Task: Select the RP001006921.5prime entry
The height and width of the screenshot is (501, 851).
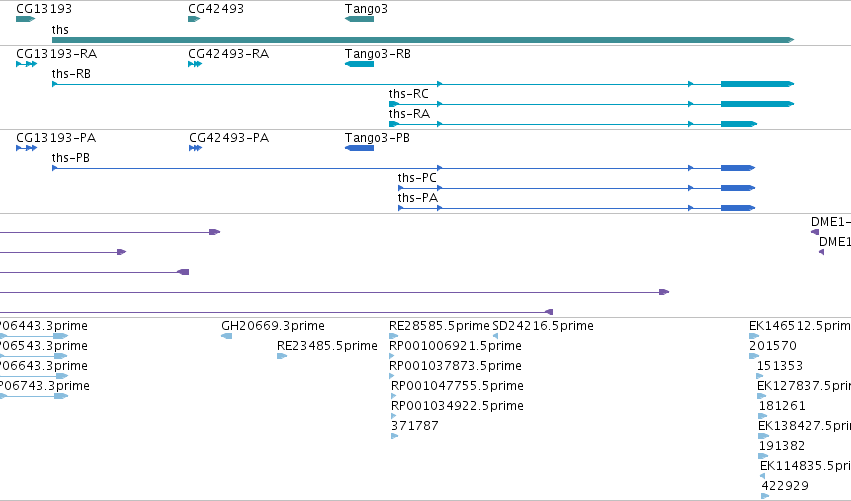Action: coord(455,346)
